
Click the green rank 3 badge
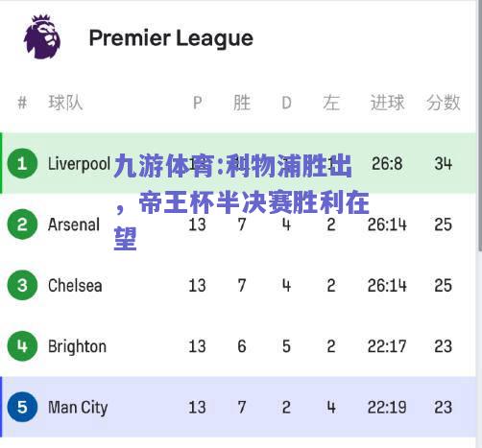[x=22, y=285]
